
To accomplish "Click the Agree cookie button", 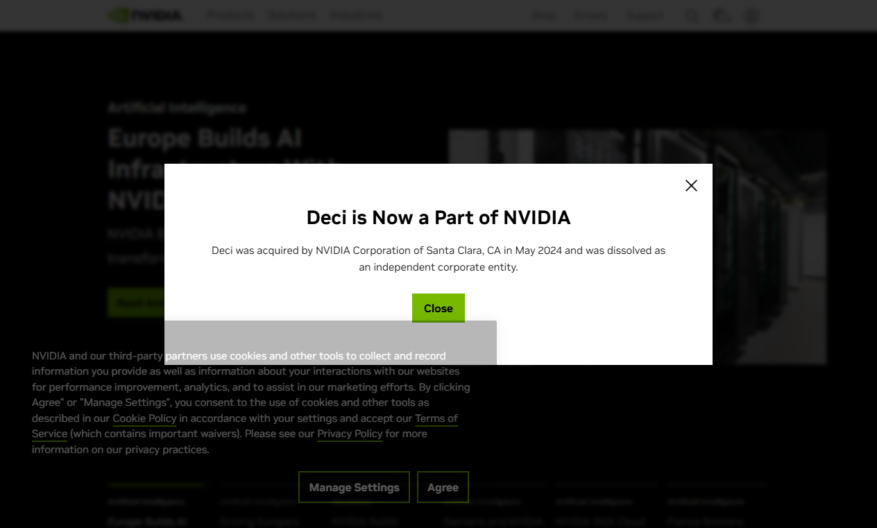I will coord(442,487).
